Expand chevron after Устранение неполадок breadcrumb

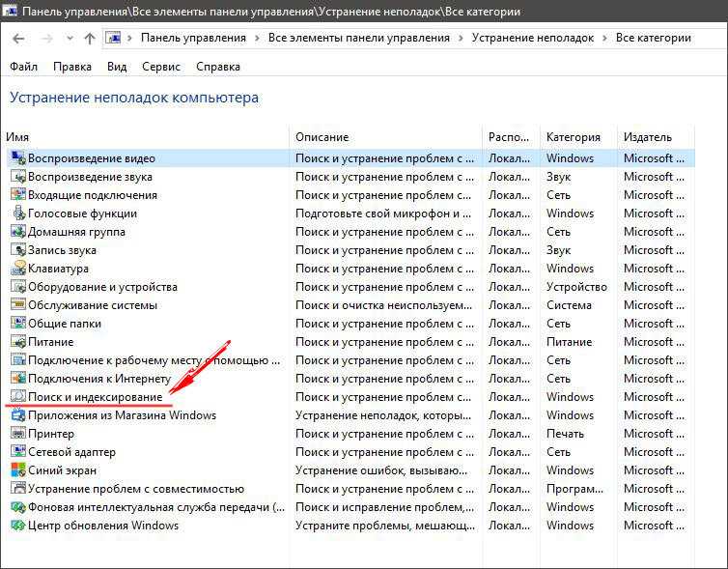(604, 38)
